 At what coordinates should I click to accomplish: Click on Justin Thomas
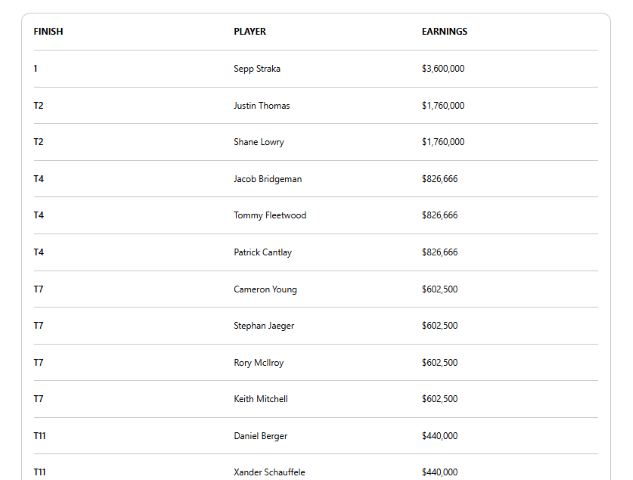click(x=262, y=106)
